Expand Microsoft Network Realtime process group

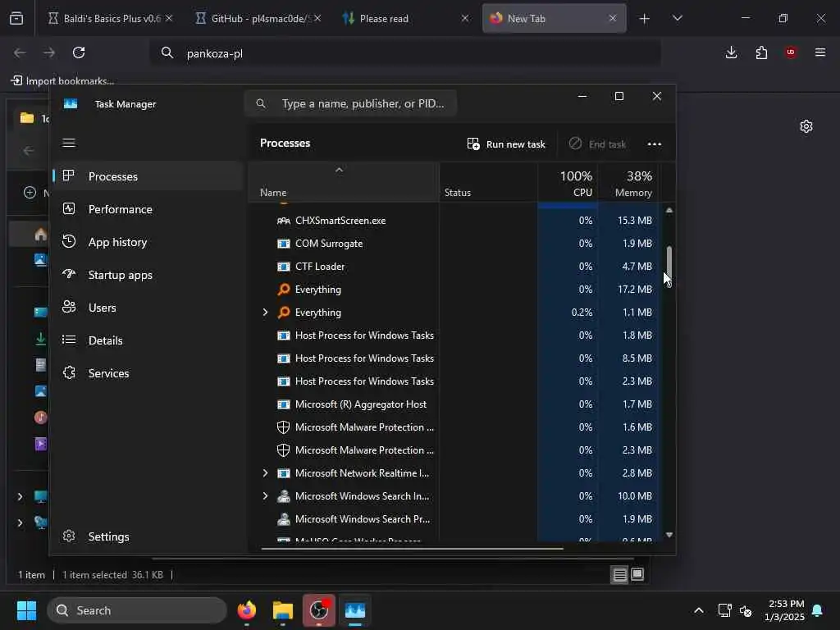pyautogui.click(x=265, y=473)
